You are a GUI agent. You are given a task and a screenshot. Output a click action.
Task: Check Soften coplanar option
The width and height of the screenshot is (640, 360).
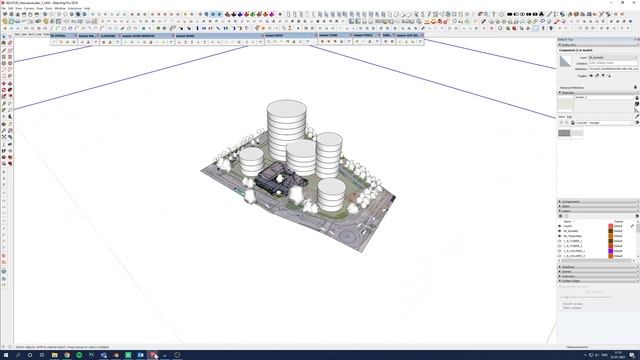pyautogui.click(x=560, y=308)
